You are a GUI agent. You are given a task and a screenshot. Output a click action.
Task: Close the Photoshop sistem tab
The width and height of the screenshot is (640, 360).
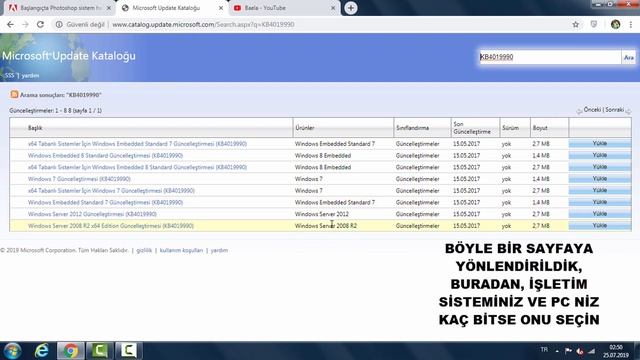tap(109, 8)
